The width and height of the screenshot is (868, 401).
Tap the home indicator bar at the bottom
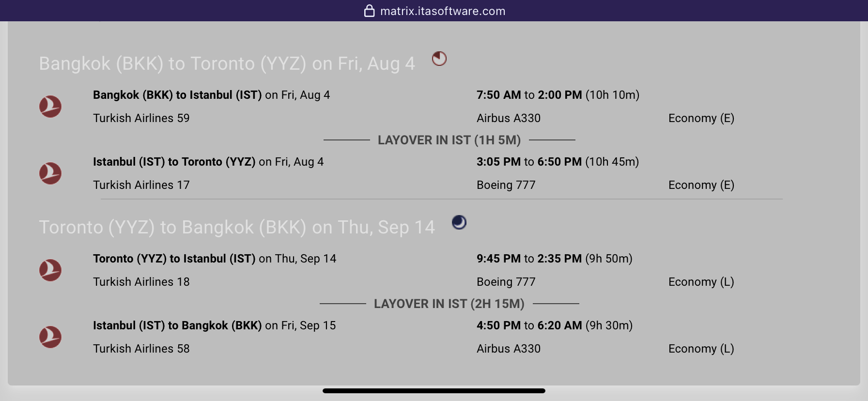(434, 391)
